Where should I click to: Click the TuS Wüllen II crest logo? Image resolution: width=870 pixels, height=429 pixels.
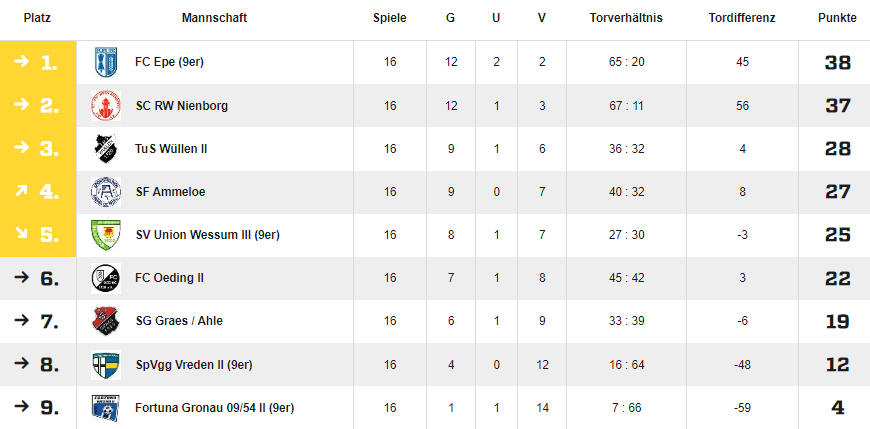point(105,149)
